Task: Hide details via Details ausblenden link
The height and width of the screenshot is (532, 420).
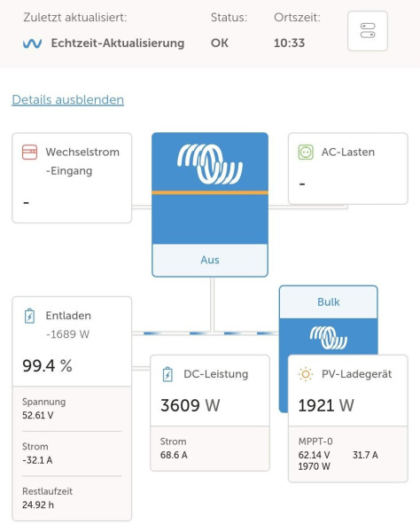Action: coord(68,99)
